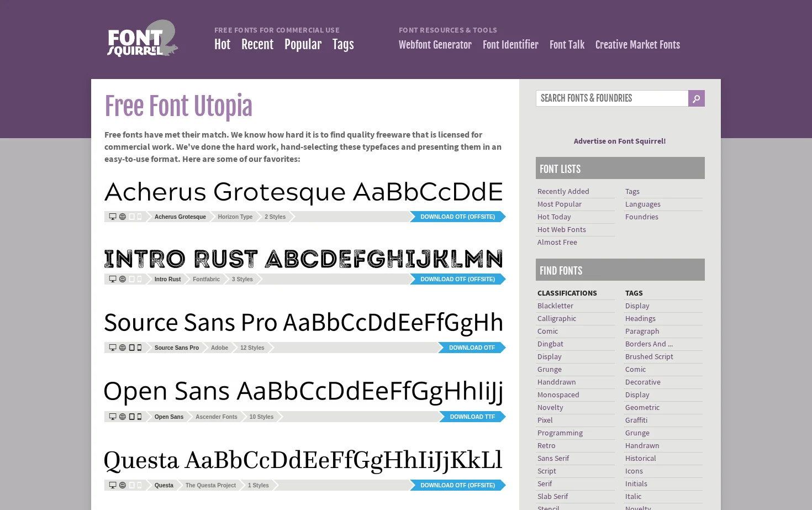Click ebook tablet icon for Questa
812x510 pixels.
tap(132, 485)
